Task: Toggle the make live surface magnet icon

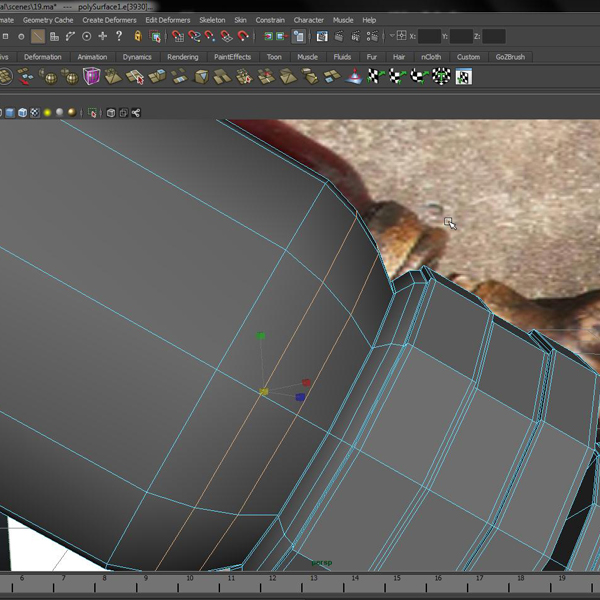Action: (x=243, y=36)
